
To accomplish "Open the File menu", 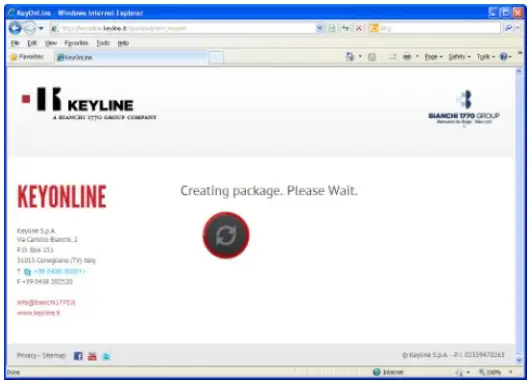I will 15,43.
